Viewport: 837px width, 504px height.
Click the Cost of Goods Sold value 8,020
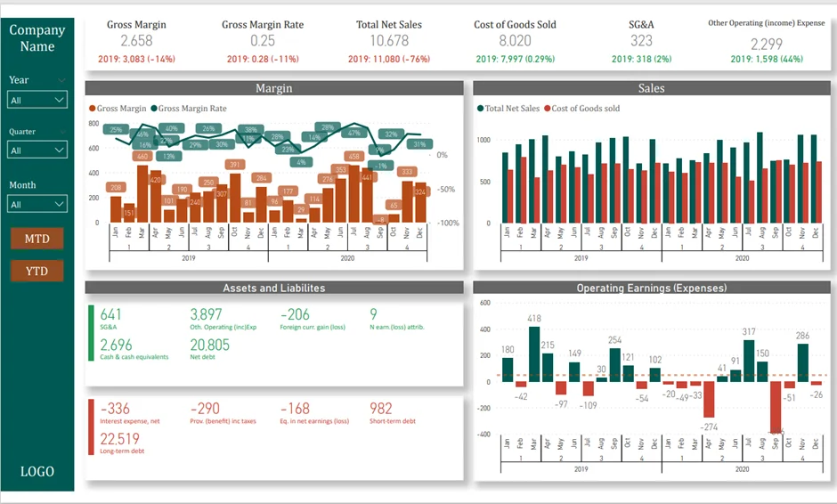516,41
